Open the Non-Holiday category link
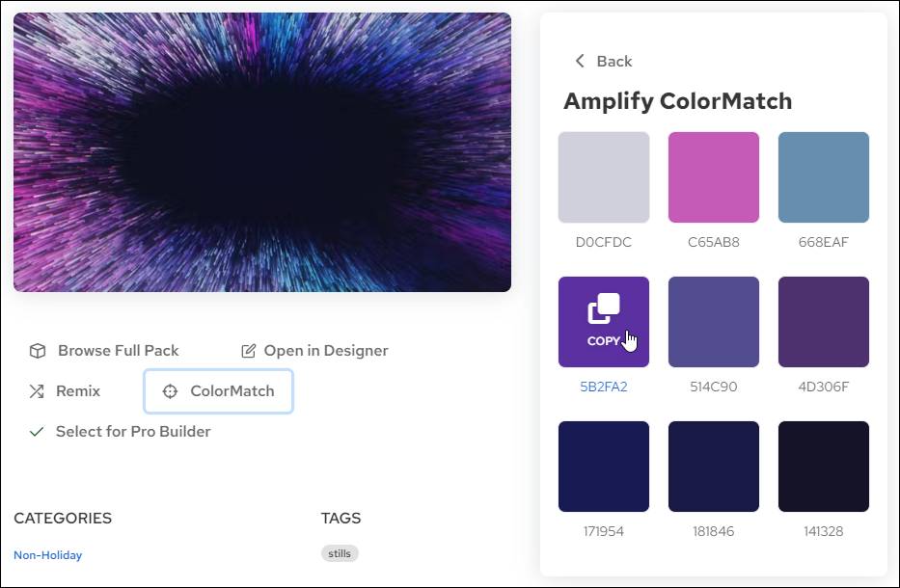Viewport: 900px width, 588px height. tap(48, 555)
